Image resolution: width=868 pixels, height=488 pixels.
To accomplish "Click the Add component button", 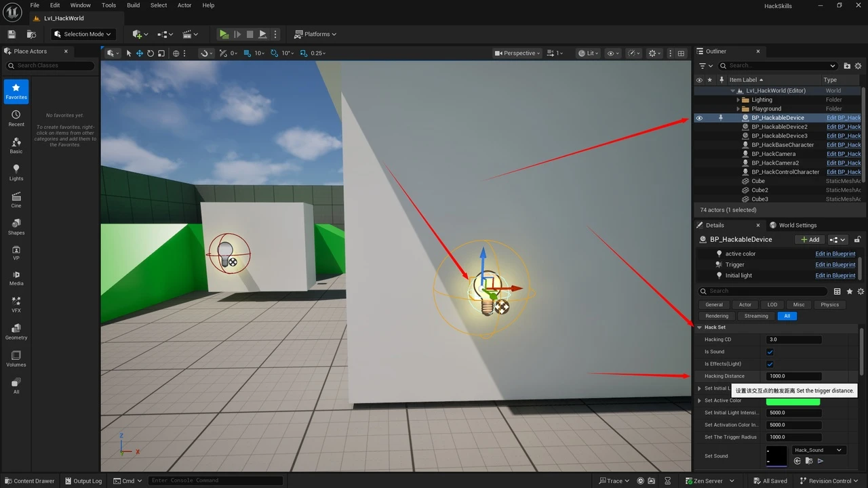I will click(x=809, y=239).
